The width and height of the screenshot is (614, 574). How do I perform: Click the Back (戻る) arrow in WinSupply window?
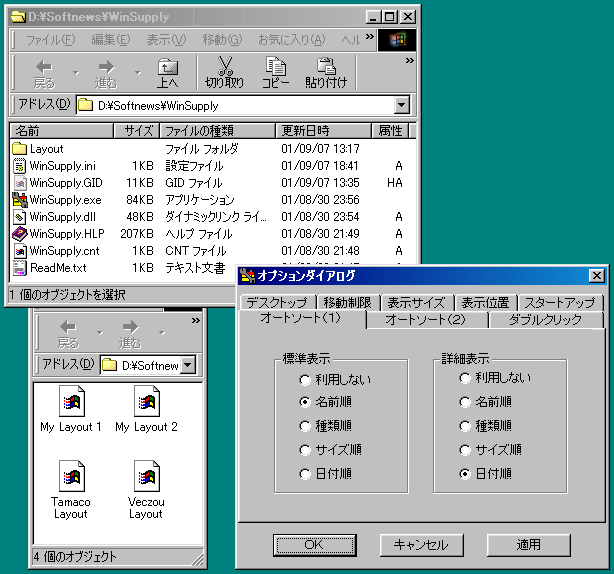44,67
